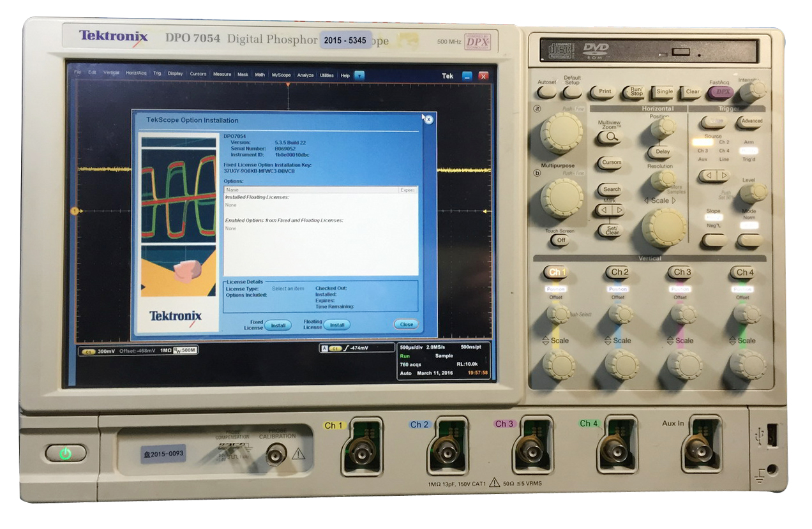The height and width of the screenshot is (529, 812).
Task: Open the Math menu
Action: click(260, 75)
